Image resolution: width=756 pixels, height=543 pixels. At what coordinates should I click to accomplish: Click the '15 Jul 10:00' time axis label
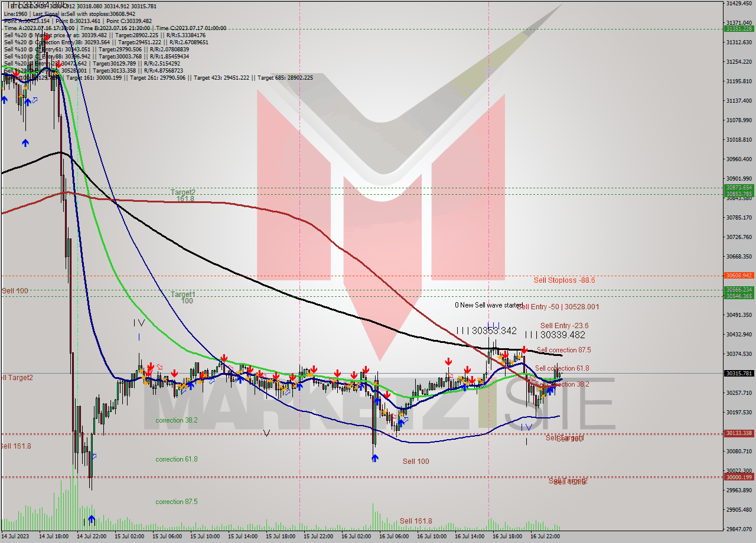(204, 537)
